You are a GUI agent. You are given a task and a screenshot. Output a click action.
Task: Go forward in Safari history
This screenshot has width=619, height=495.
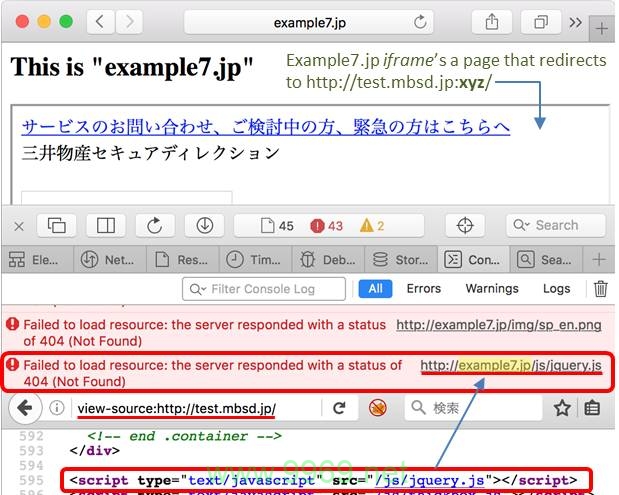(129, 22)
